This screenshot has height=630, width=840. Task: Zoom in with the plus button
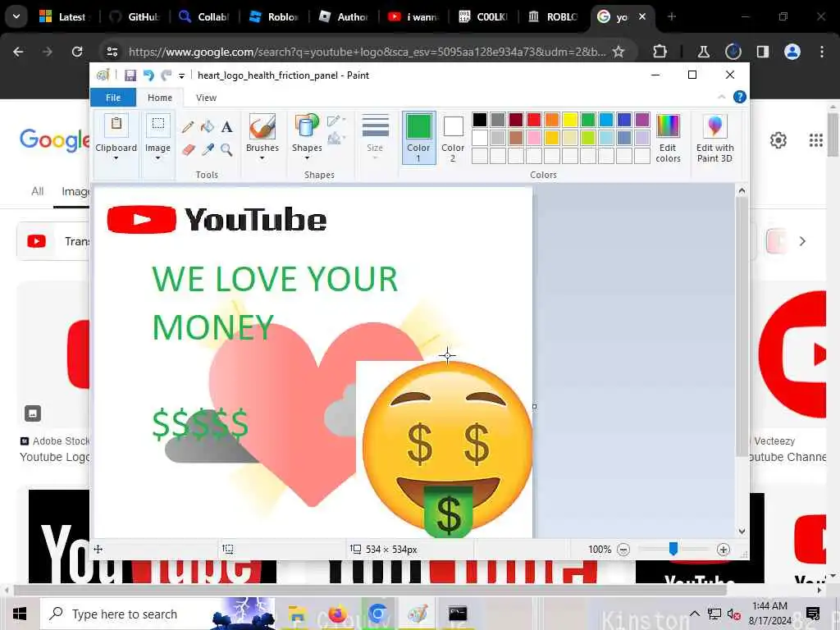pyautogui.click(x=724, y=550)
